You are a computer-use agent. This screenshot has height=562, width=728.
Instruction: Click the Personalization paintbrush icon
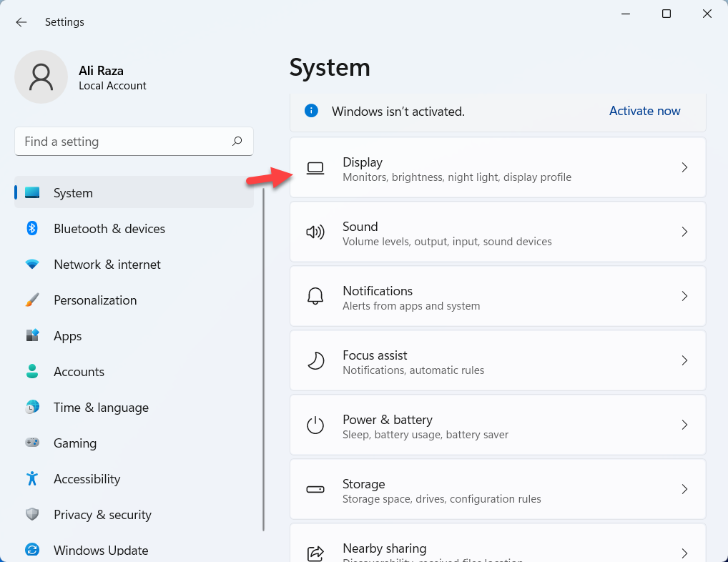[x=32, y=300]
